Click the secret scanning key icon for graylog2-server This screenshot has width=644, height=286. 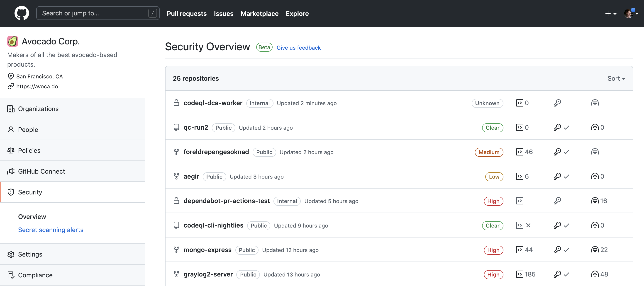point(557,274)
